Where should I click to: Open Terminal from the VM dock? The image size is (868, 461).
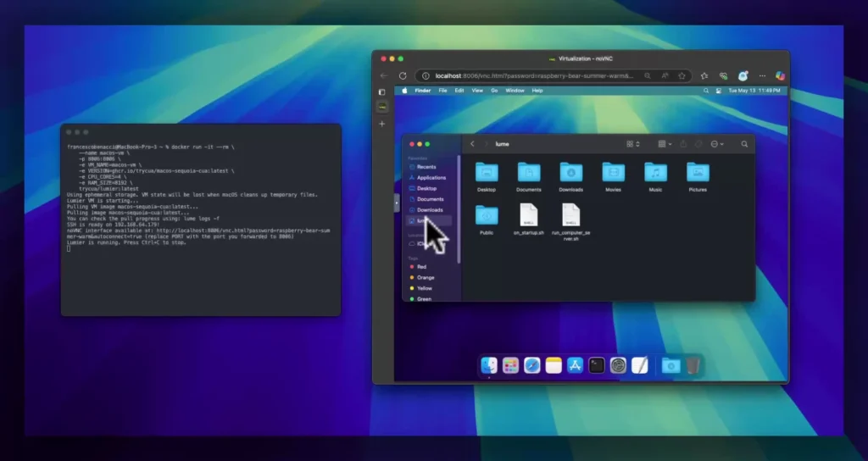tap(597, 366)
